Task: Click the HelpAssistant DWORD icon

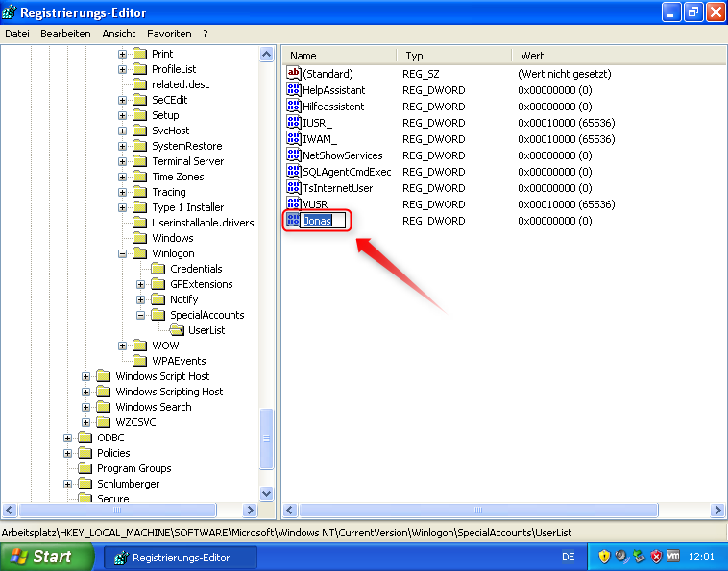Action: click(x=294, y=89)
